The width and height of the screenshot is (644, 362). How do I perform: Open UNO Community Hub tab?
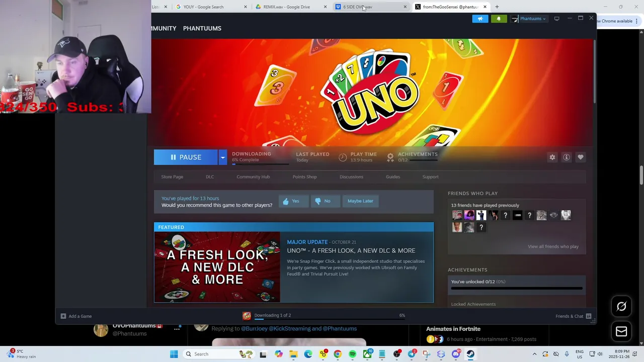253,177
